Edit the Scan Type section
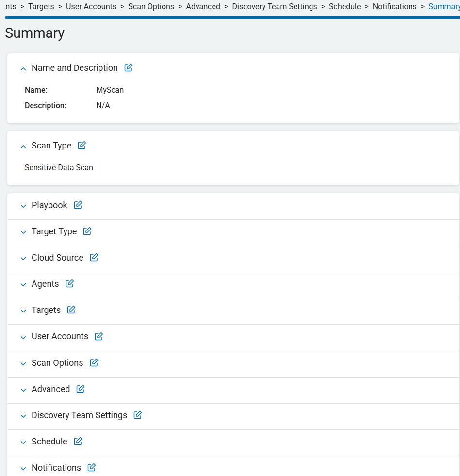 coord(82,145)
